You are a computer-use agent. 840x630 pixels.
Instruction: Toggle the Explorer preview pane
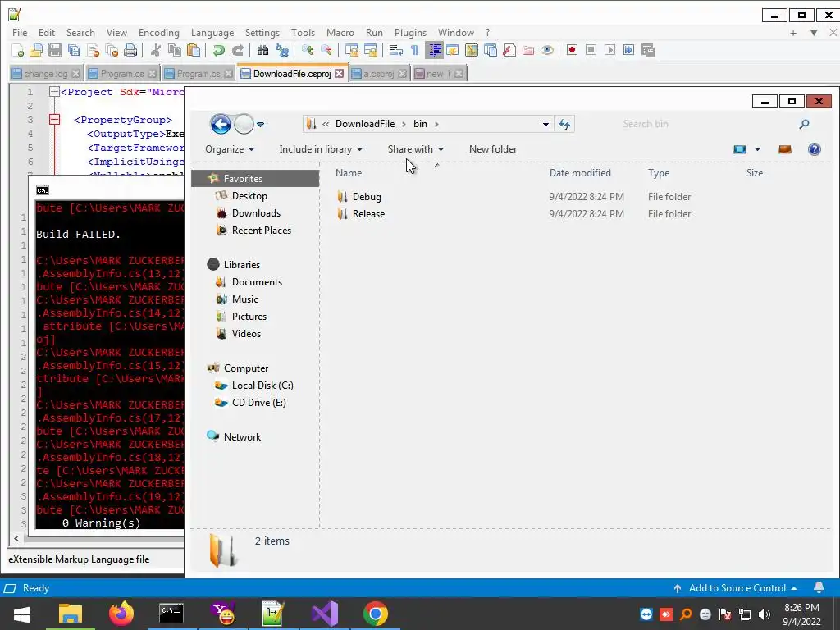[785, 149]
